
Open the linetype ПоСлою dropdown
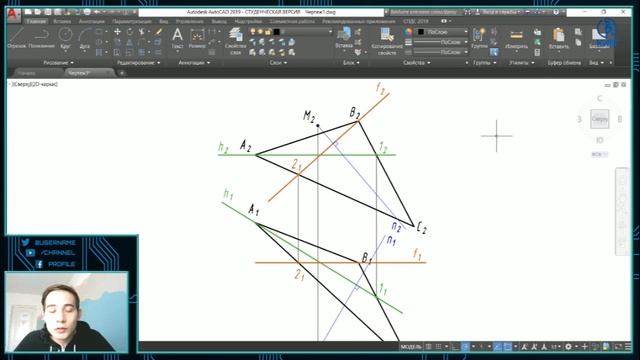(x=441, y=52)
